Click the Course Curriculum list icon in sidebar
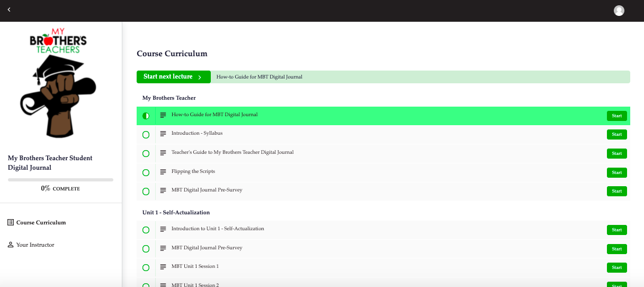Image resolution: width=644 pixels, height=287 pixels. coord(11,222)
